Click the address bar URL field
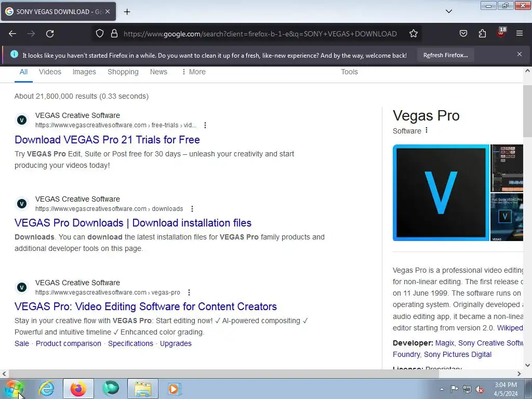Viewport: 532px width, 399px height. (x=260, y=34)
